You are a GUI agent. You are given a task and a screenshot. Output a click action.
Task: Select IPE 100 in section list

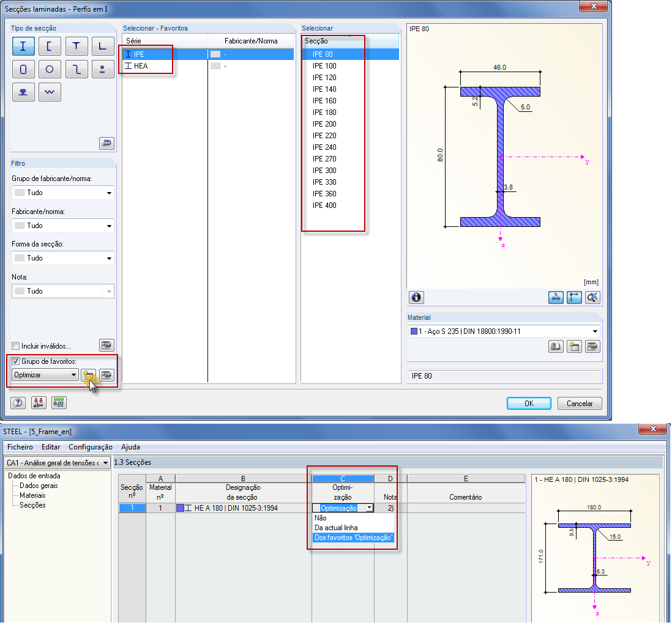click(x=324, y=66)
